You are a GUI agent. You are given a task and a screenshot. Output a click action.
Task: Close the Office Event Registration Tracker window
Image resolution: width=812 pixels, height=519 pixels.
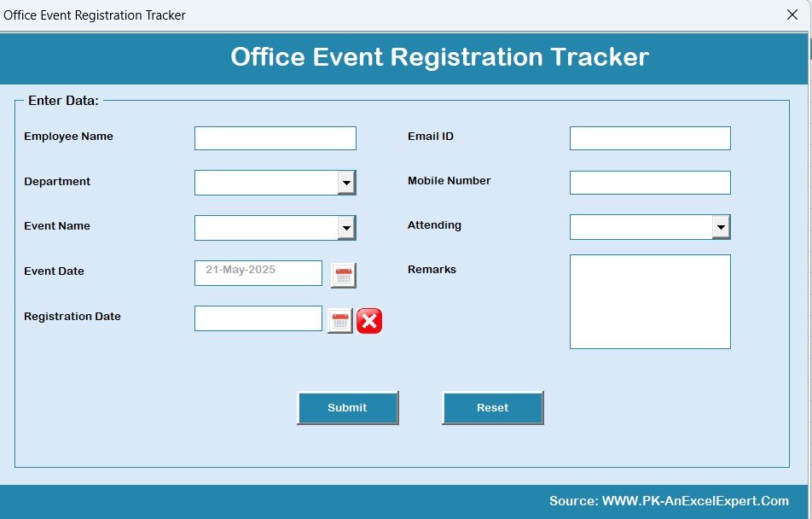pyautogui.click(x=792, y=15)
